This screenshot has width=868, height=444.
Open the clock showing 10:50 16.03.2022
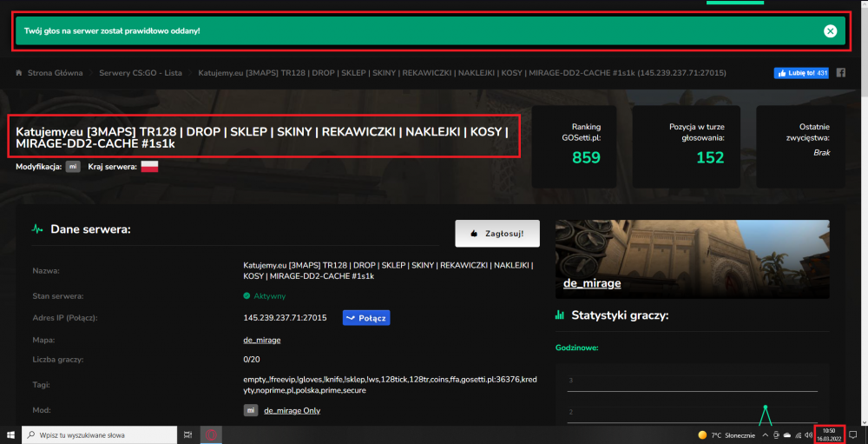tap(829, 435)
